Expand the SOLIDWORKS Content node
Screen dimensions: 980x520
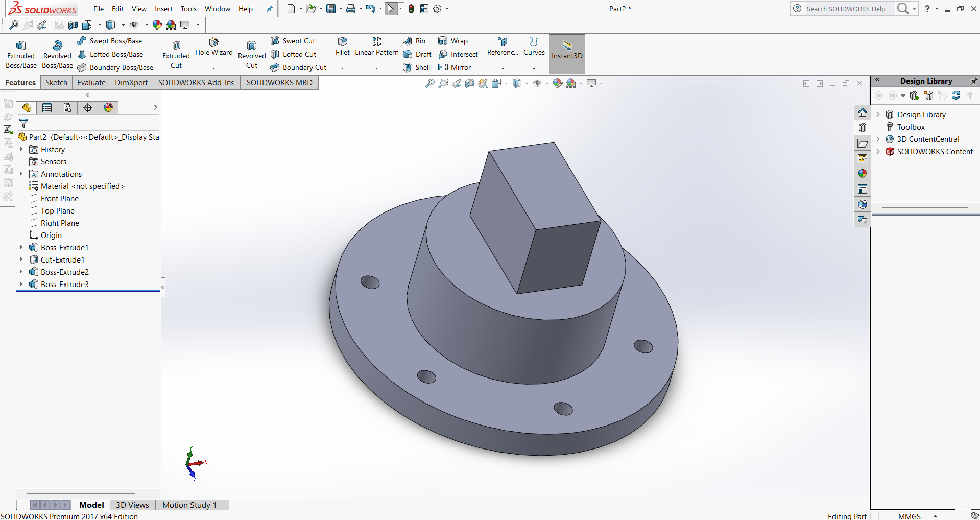point(878,151)
